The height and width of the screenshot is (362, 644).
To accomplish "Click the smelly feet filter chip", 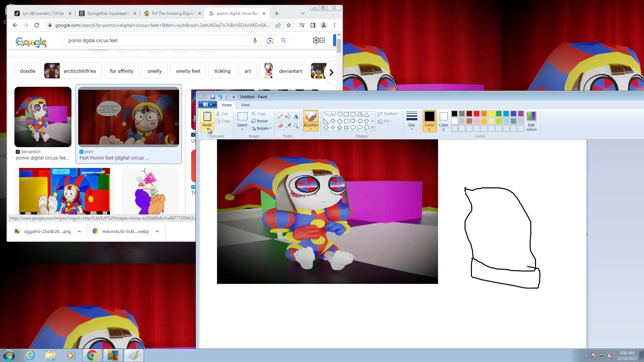I will (x=188, y=71).
